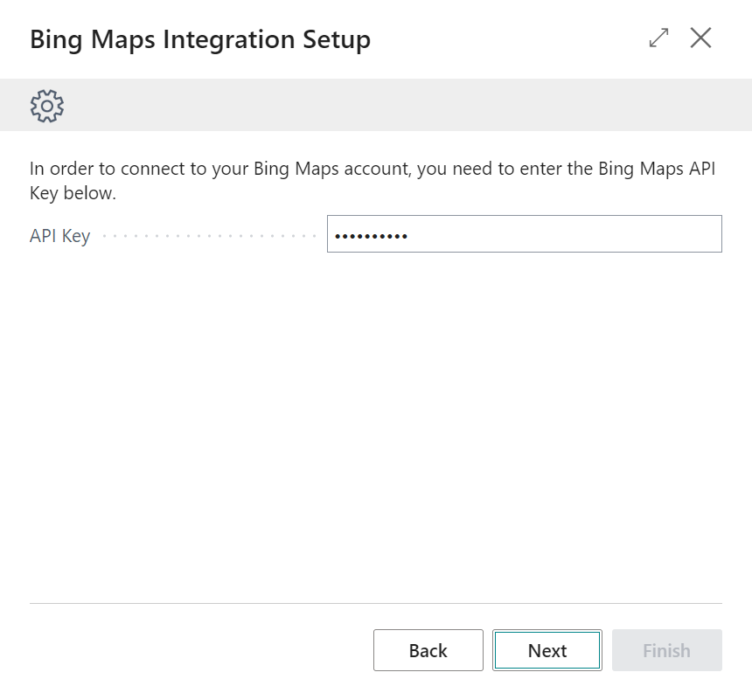Click the disabled Finish button
The image size is (752, 700).
tap(666, 650)
